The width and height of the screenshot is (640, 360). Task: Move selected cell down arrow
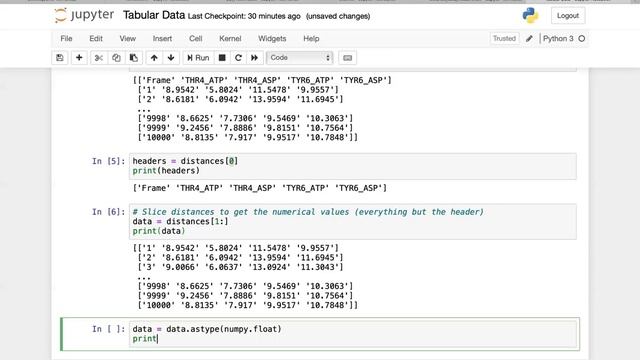pos(171,58)
